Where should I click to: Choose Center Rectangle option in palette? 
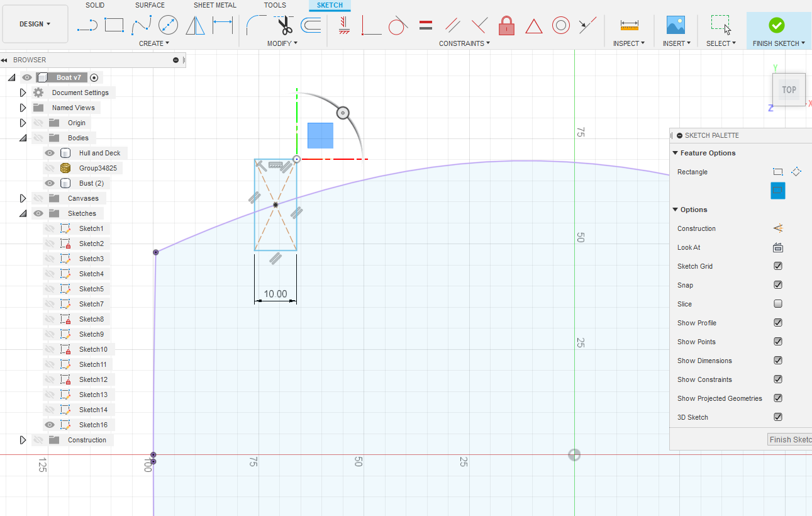click(x=778, y=191)
